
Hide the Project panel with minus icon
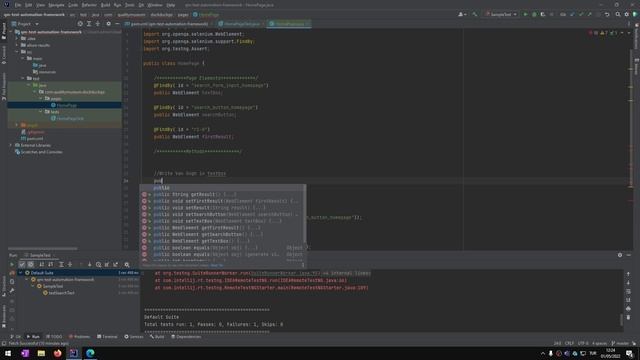(x=117, y=24)
